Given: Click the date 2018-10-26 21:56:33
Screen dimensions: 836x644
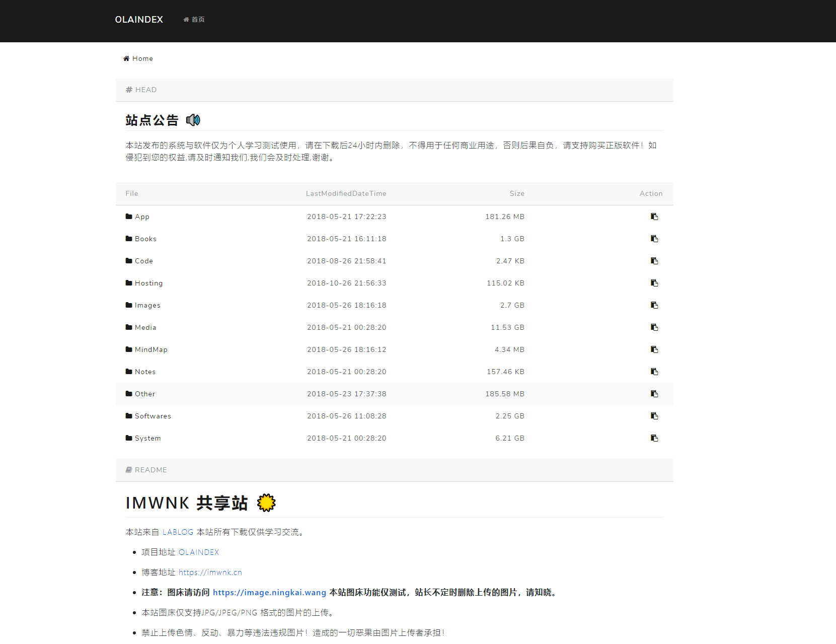Looking at the screenshot, I should click(347, 283).
